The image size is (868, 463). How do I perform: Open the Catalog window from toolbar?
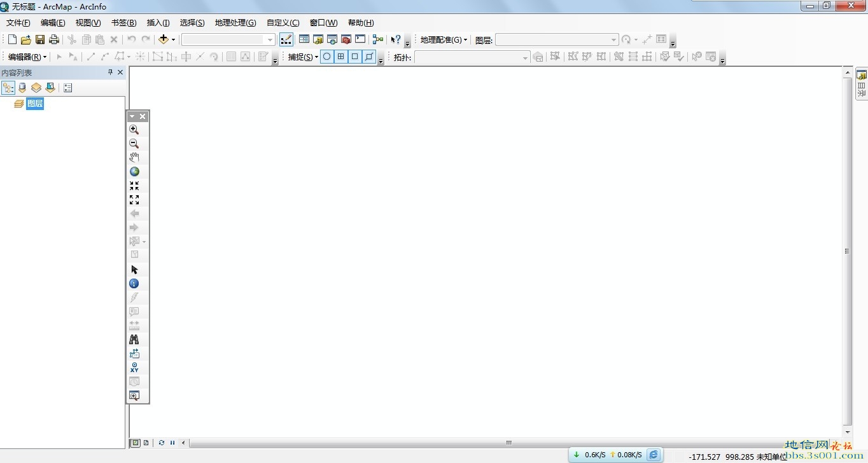318,39
